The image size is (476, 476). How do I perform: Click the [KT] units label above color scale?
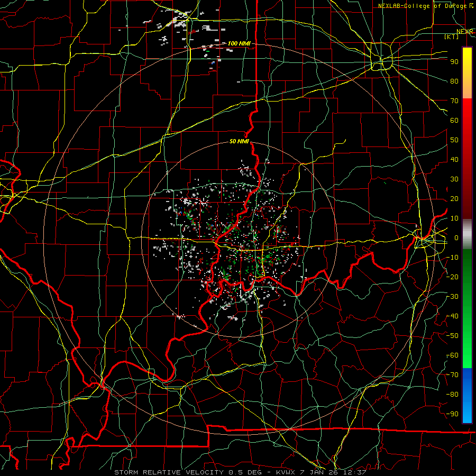[x=452, y=36]
